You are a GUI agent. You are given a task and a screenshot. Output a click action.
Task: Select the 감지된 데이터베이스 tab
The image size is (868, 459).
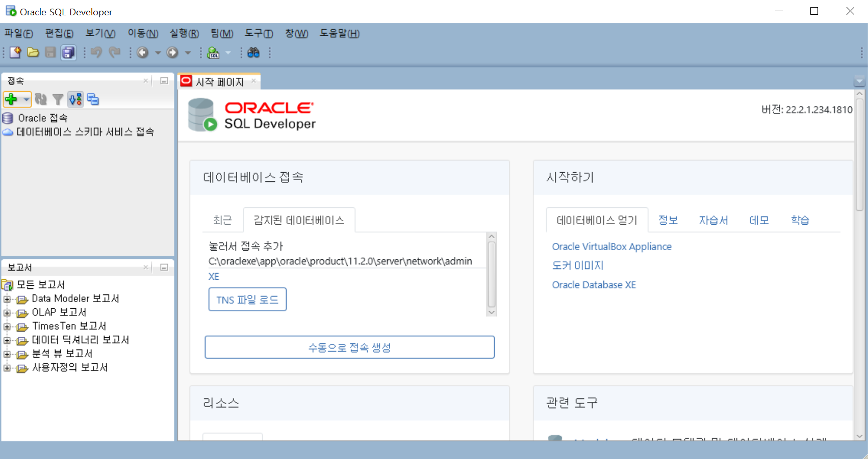pyautogui.click(x=299, y=220)
